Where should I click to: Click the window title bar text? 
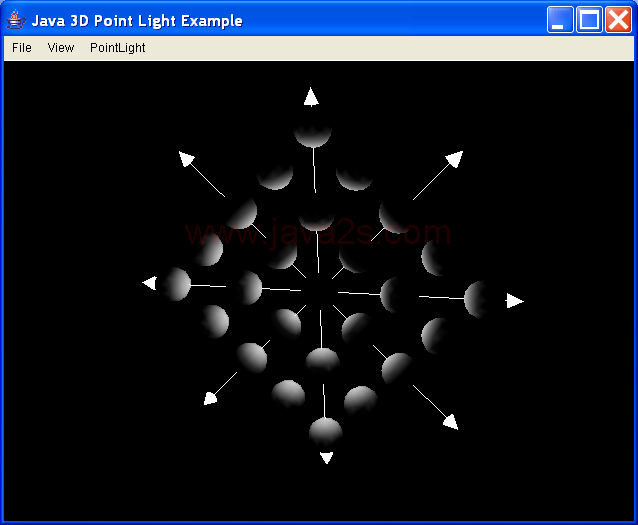[x=137, y=20]
